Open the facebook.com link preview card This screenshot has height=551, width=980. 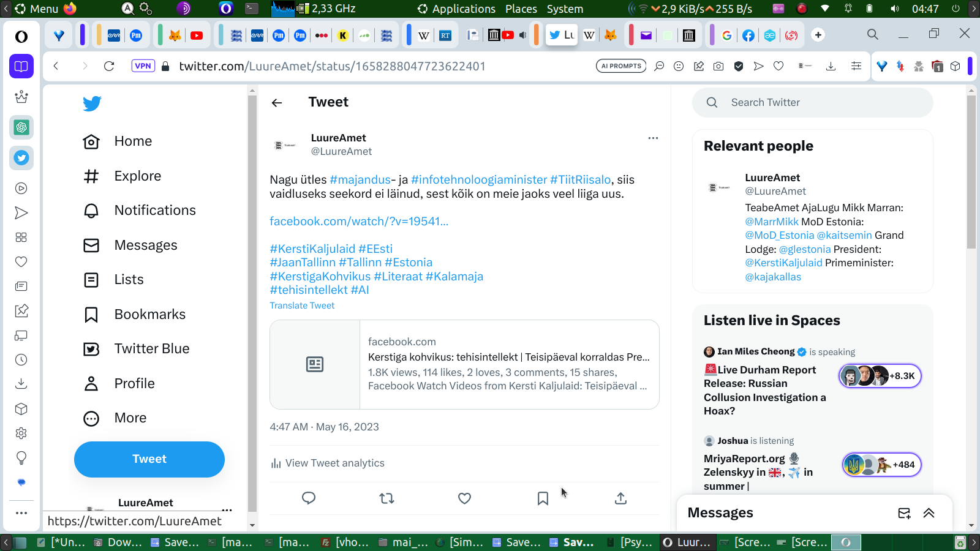[x=464, y=364]
